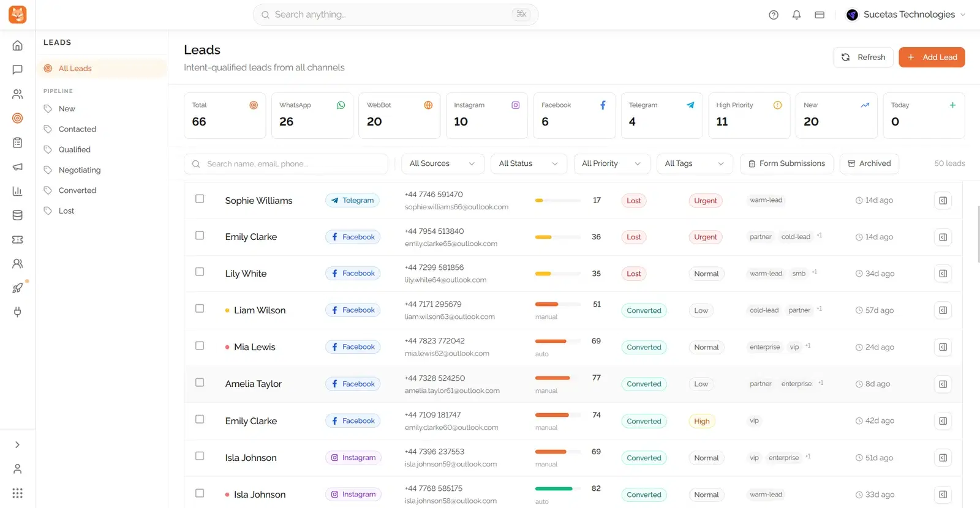The image size is (980, 508).
Task: Click the Instagram 10 stat card
Action: pos(487,116)
